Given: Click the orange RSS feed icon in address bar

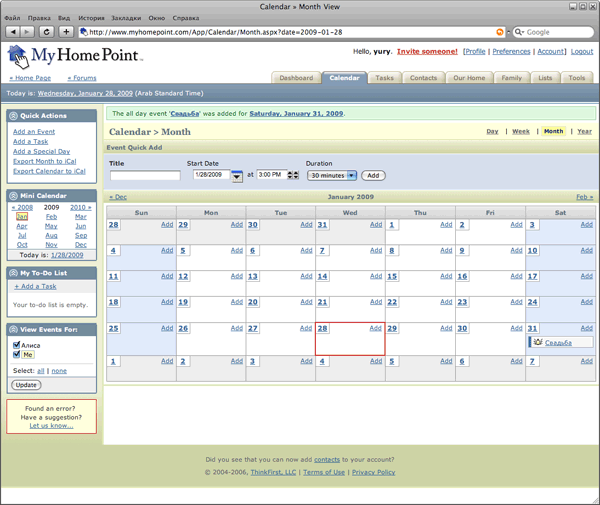Looking at the screenshot, I should click(500, 32).
